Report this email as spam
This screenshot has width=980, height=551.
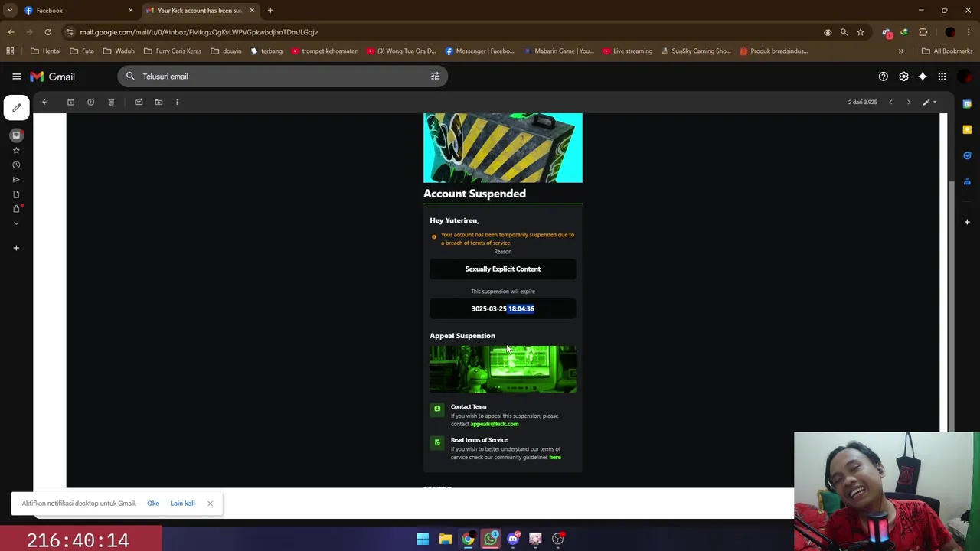90,102
